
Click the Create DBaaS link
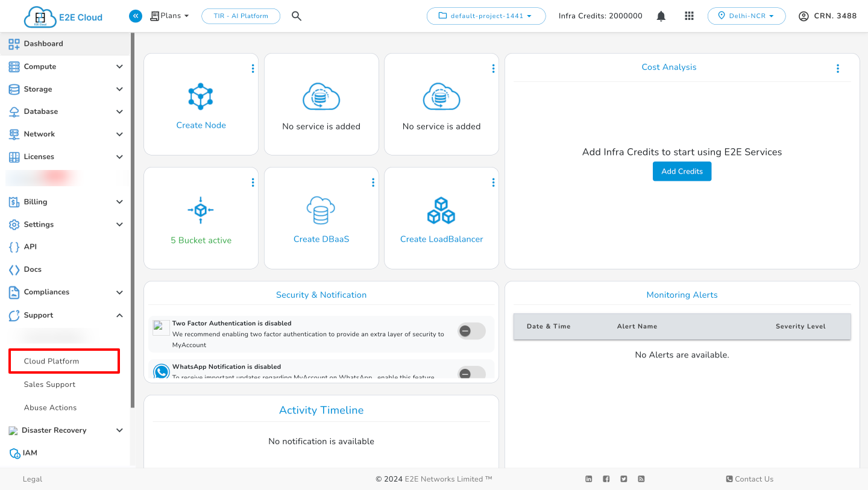coord(321,239)
